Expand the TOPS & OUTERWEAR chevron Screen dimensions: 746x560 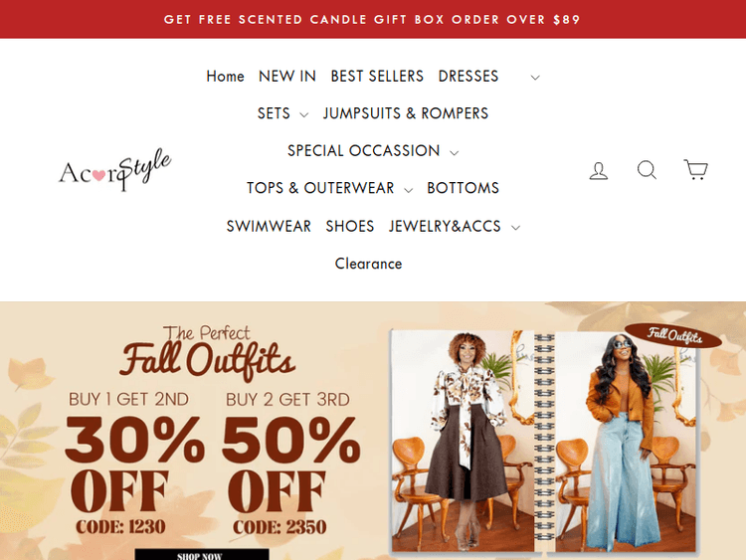408,190
